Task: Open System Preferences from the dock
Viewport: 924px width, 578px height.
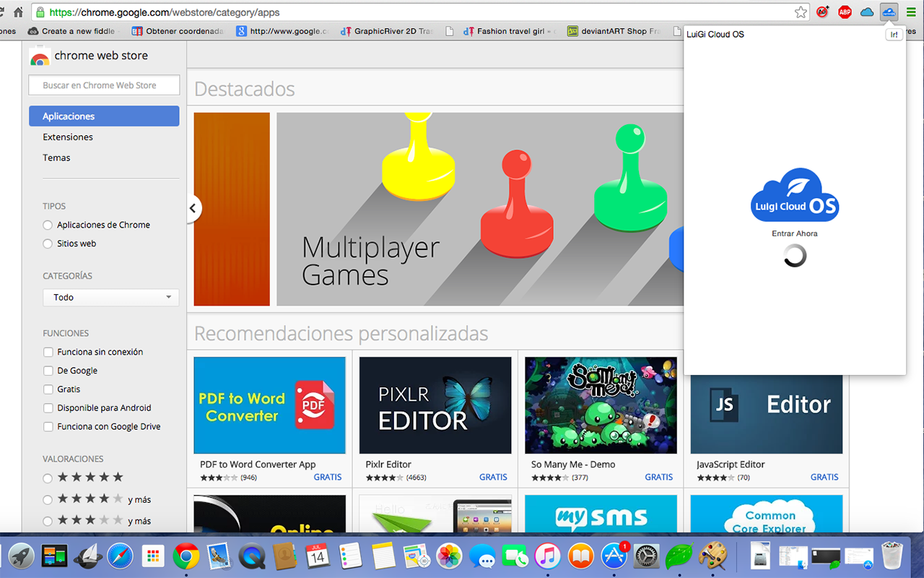Action: (647, 556)
